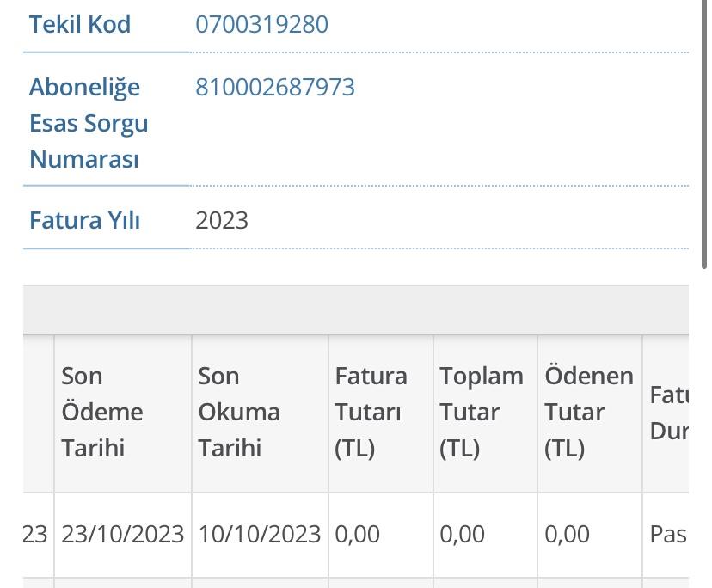Click the Tekil Kod label
Screen dimensions: 712x588
[x=80, y=24]
